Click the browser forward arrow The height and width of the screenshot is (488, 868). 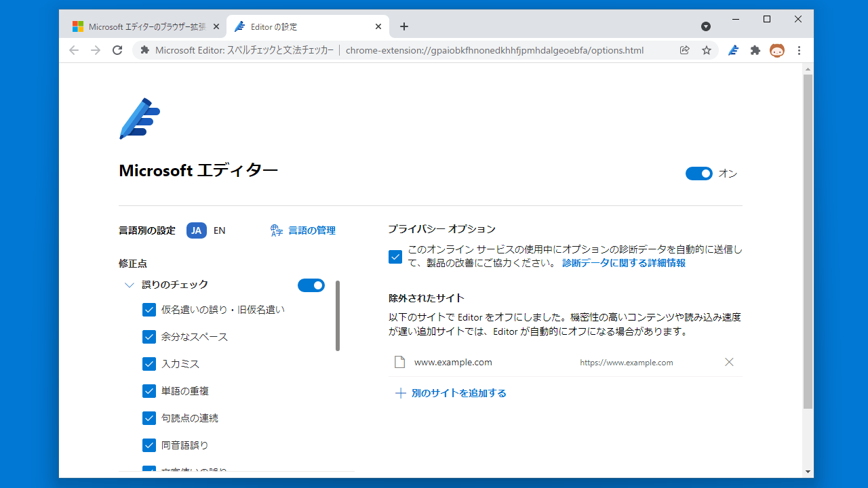tap(96, 50)
